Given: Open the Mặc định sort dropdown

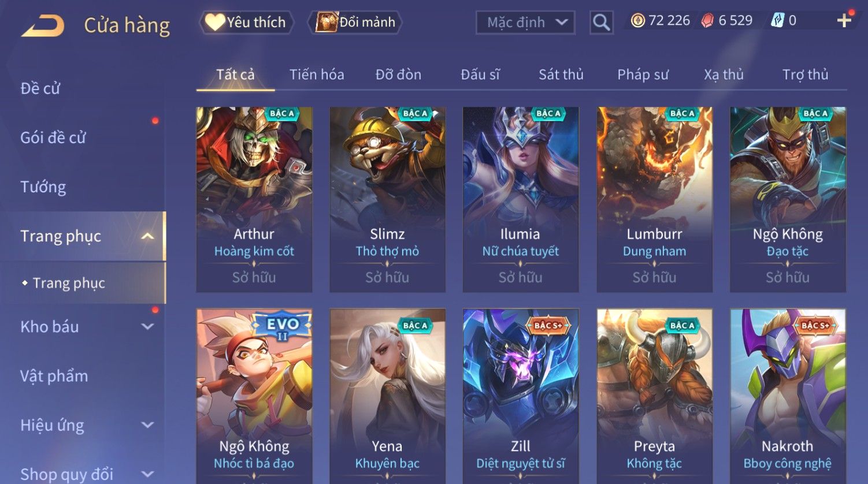Looking at the screenshot, I should [x=525, y=23].
